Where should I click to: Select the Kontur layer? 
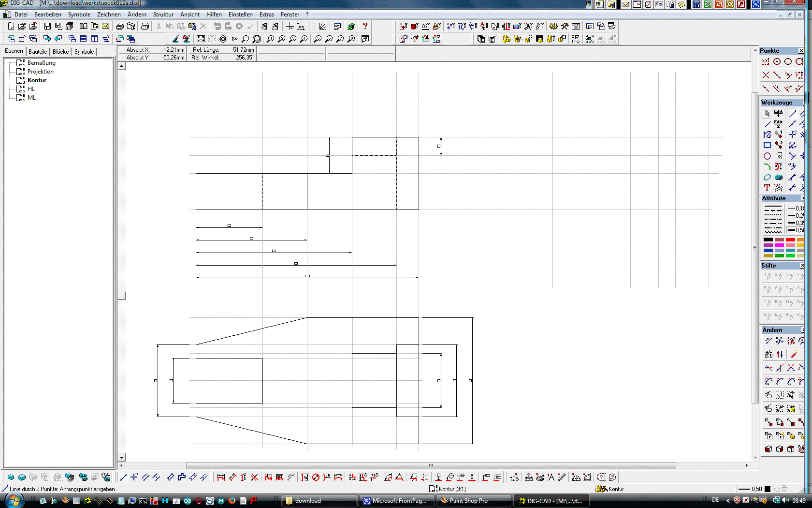coord(37,80)
